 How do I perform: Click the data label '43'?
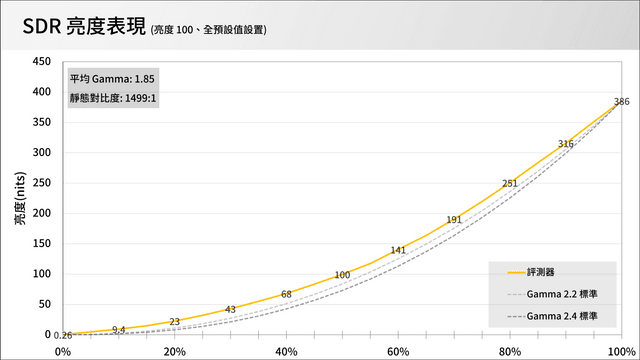[x=230, y=309]
